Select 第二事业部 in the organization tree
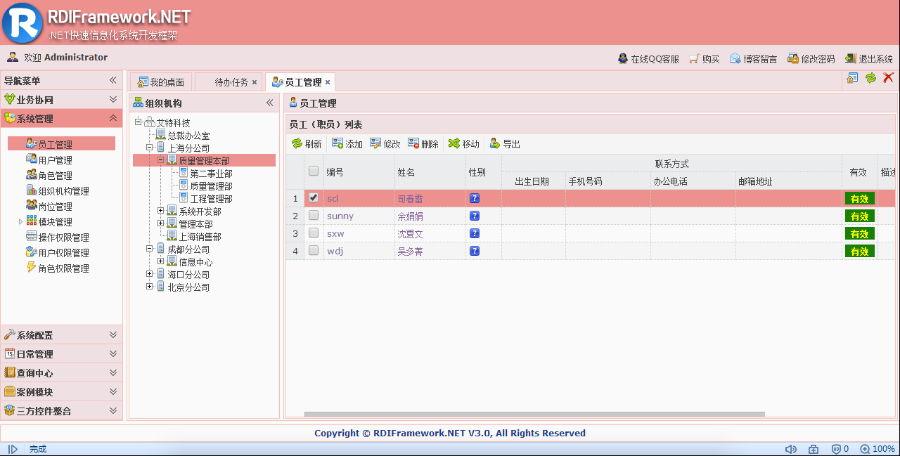The width and height of the screenshot is (900, 456). click(x=211, y=173)
